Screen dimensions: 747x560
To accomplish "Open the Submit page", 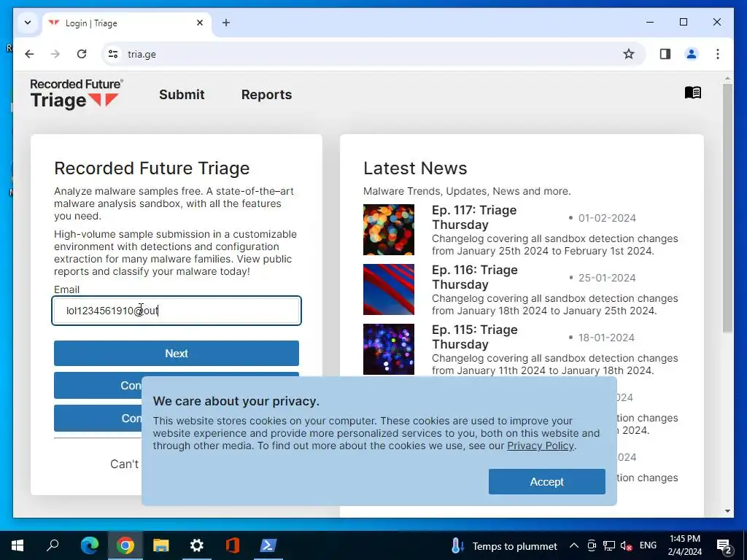I will pyautogui.click(x=182, y=94).
